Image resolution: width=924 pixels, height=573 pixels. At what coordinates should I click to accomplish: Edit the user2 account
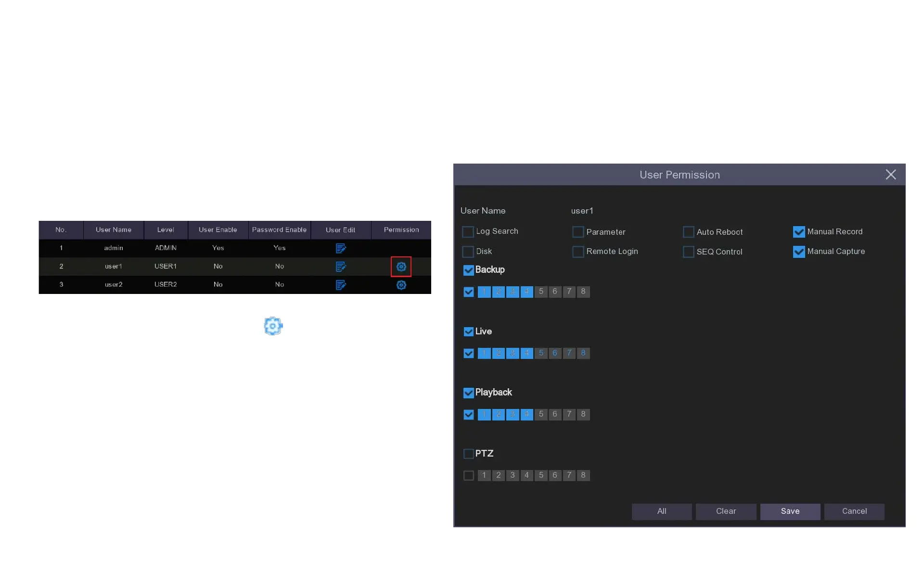tap(340, 285)
